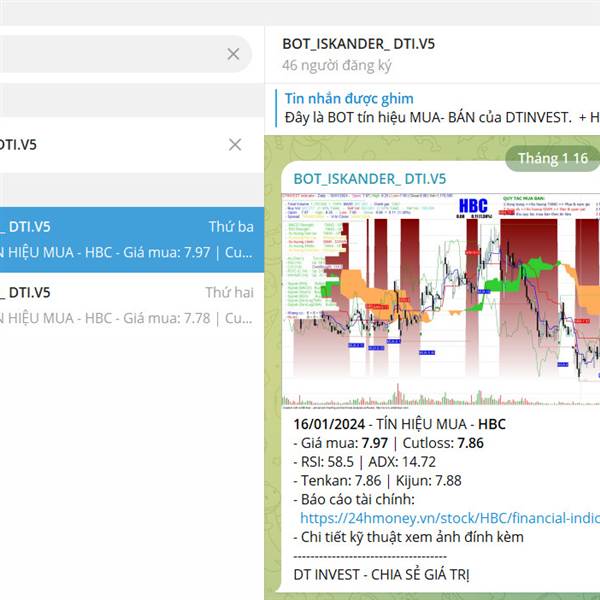The height and width of the screenshot is (600, 600).
Task: Open the pinned message Tin nhắn được ghim
Action: 437,108
